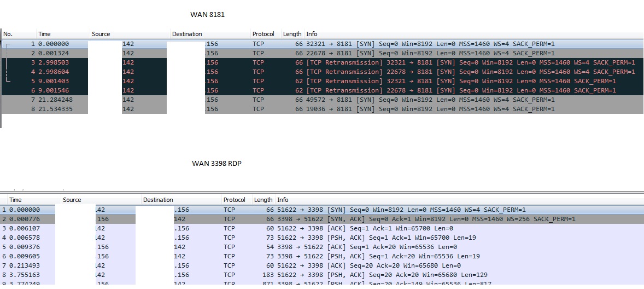Select RDP ACK packet at 0.006107

[x=322, y=228]
